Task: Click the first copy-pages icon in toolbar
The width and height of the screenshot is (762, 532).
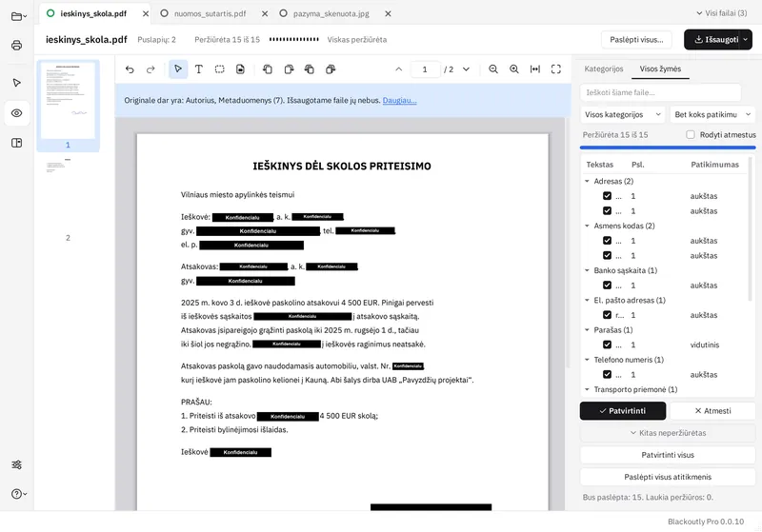Action: [268, 69]
